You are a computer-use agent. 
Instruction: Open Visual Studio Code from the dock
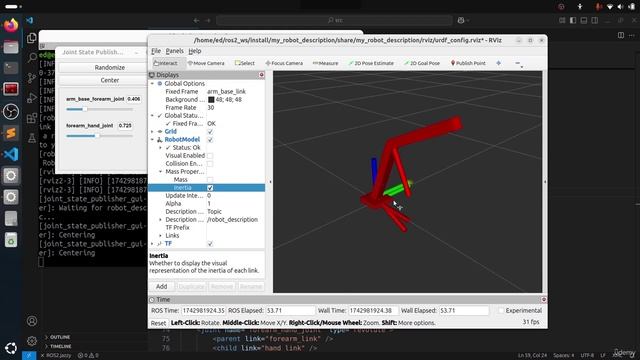(11, 154)
